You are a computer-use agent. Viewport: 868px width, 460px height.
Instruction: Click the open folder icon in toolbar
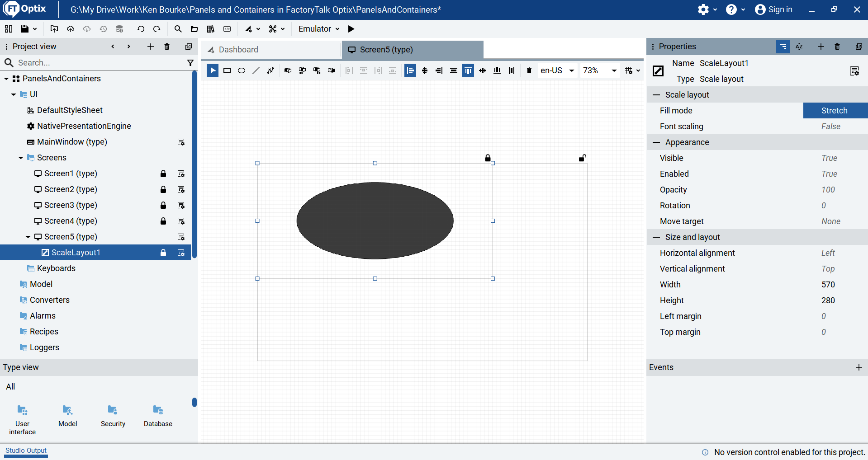pos(194,29)
